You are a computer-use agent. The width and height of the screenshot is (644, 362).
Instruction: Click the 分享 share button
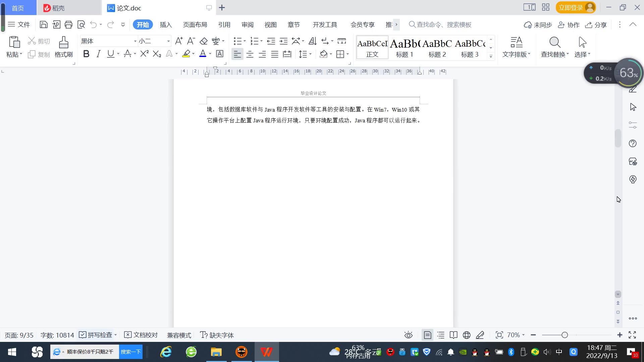coord(596,25)
